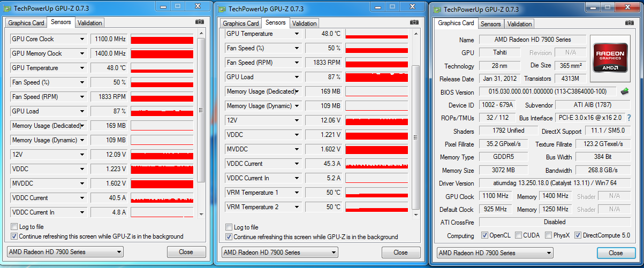Switch to Validation tab in right window

(x=519, y=24)
